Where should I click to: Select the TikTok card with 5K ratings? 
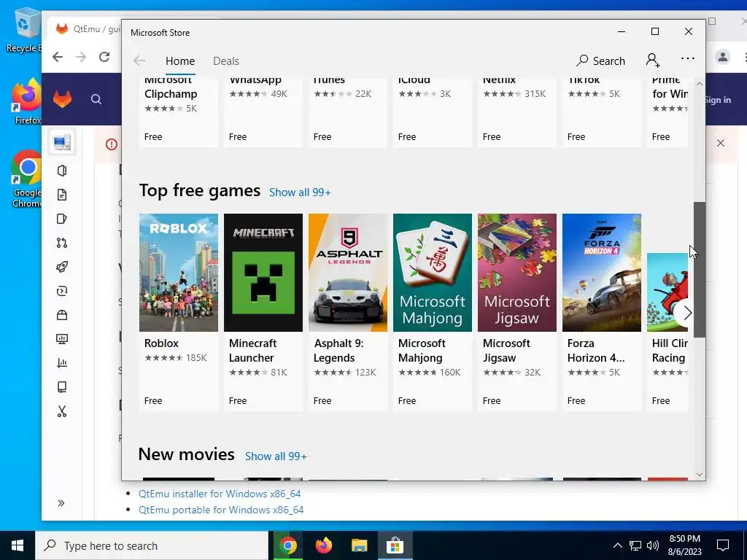(602, 112)
